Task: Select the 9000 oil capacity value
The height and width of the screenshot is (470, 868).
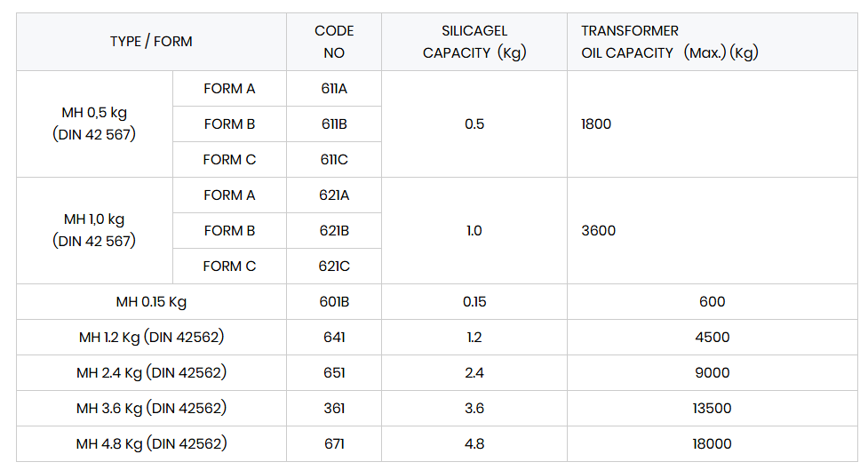Action: 713,372
